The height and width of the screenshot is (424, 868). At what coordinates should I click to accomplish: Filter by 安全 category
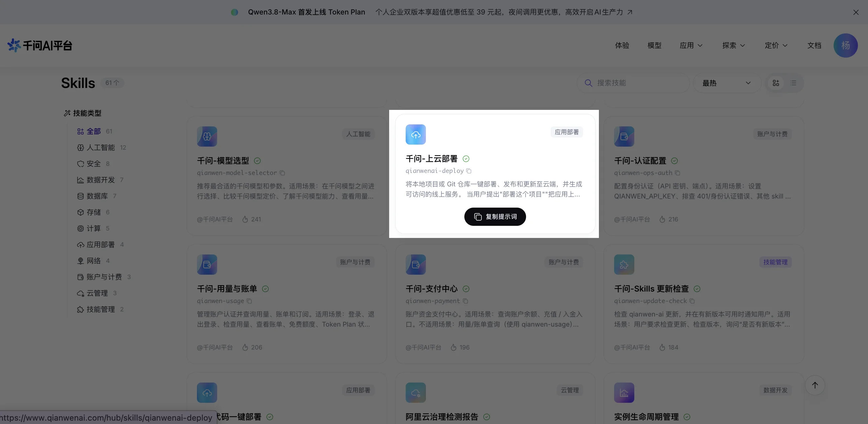[x=93, y=164]
